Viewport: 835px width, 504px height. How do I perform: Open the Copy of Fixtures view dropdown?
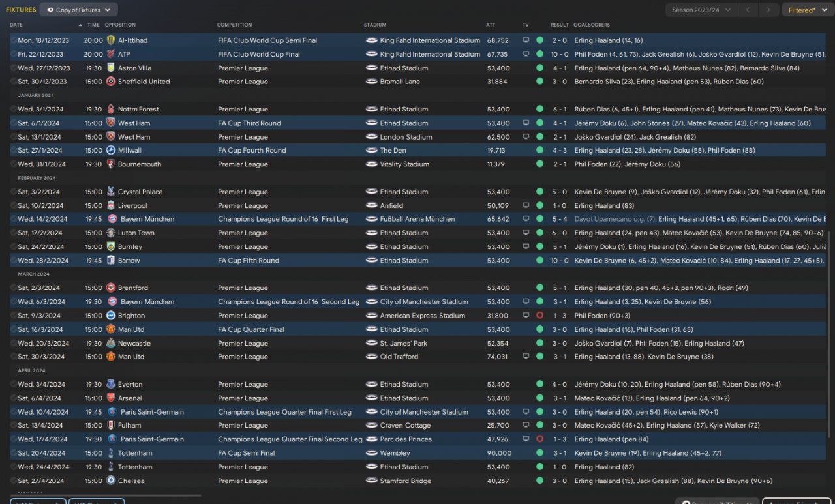point(79,10)
